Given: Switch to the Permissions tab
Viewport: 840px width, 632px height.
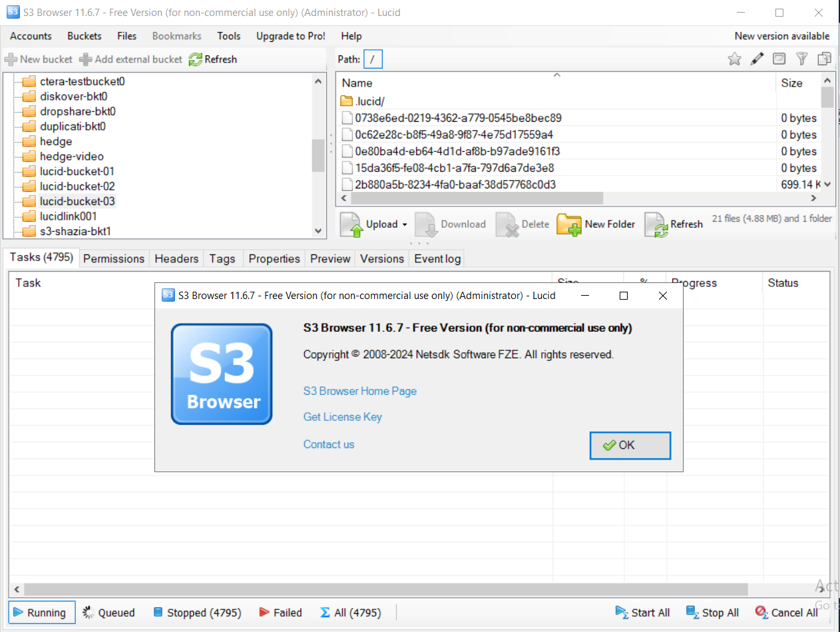Looking at the screenshot, I should click(x=114, y=258).
